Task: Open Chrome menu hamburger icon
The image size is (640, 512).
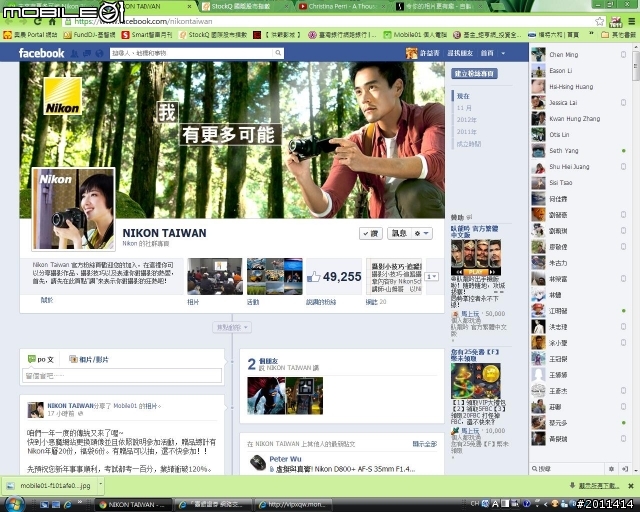Action: pyautogui.click(x=631, y=21)
